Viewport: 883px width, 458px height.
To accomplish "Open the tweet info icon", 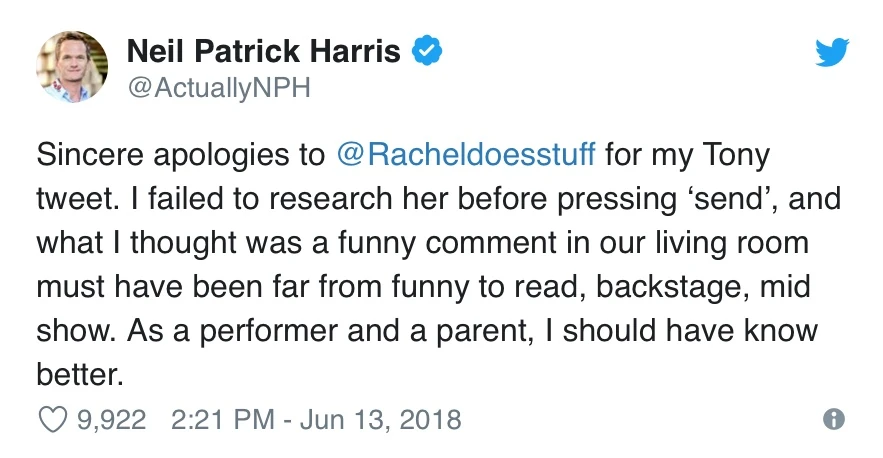I will (833, 420).
